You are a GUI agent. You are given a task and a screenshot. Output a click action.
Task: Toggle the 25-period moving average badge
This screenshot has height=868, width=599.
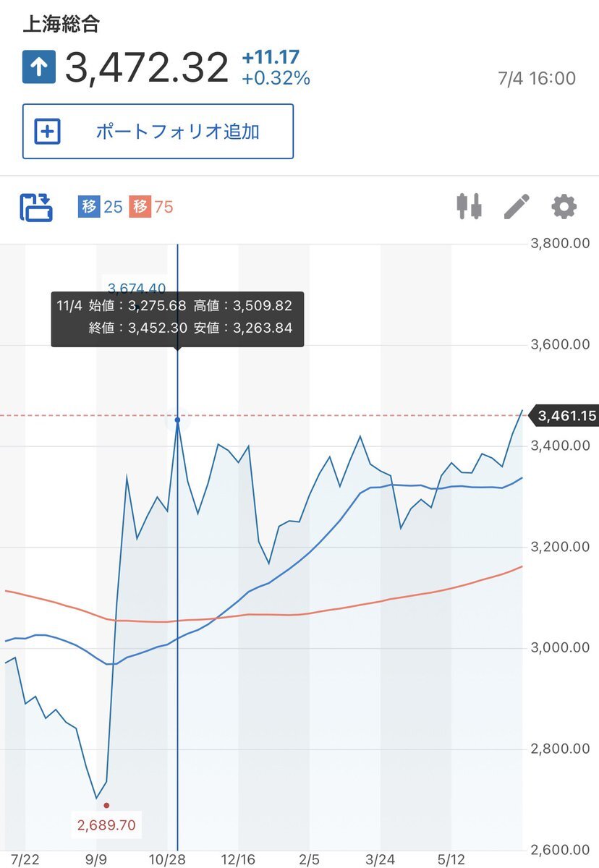pos(101,207)
